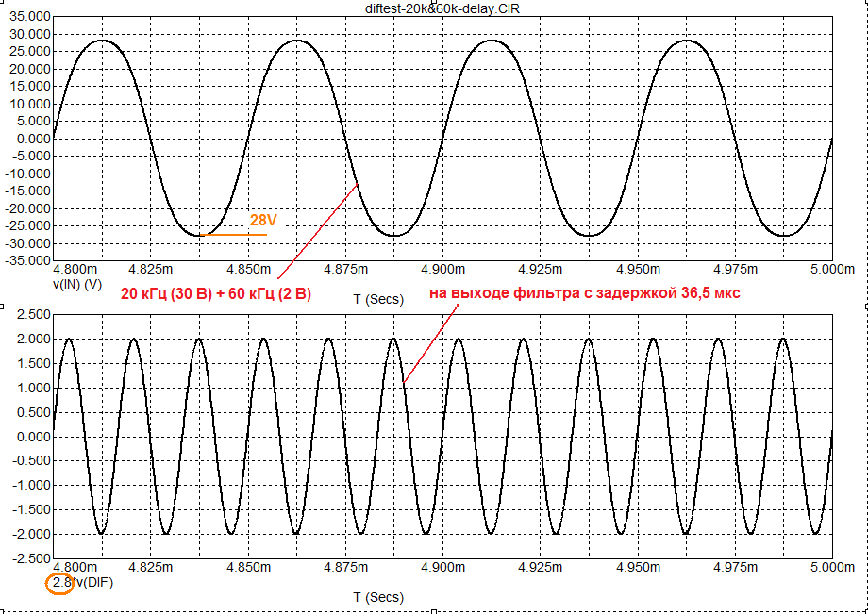Click the 0.500 value on v(DIF) y-axis

pos(32,412)
